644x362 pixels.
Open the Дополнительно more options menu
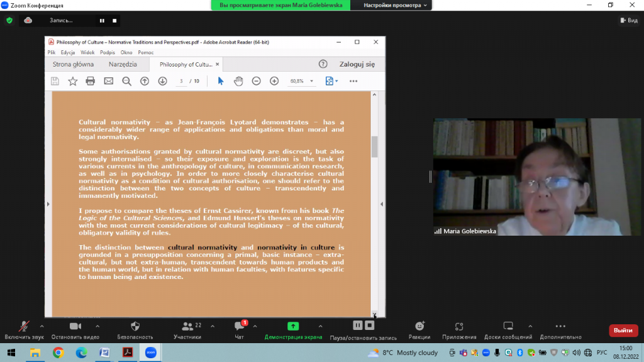coord(560,330)
